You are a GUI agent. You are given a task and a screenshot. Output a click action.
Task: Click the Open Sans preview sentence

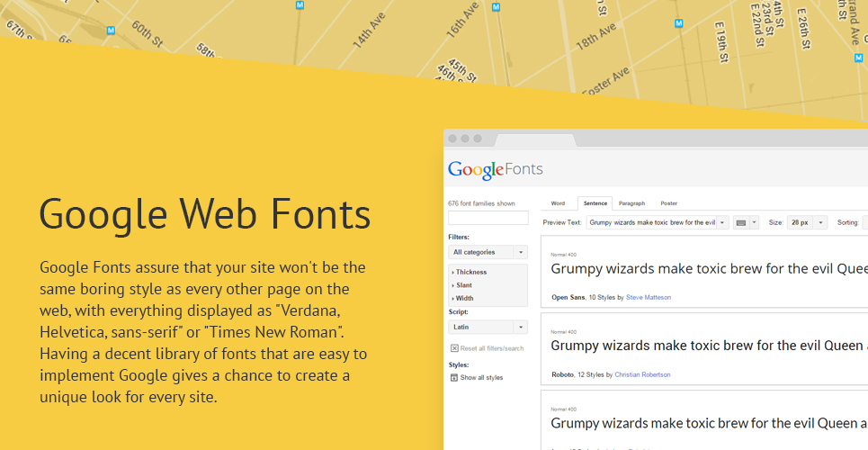pos(709,269)
